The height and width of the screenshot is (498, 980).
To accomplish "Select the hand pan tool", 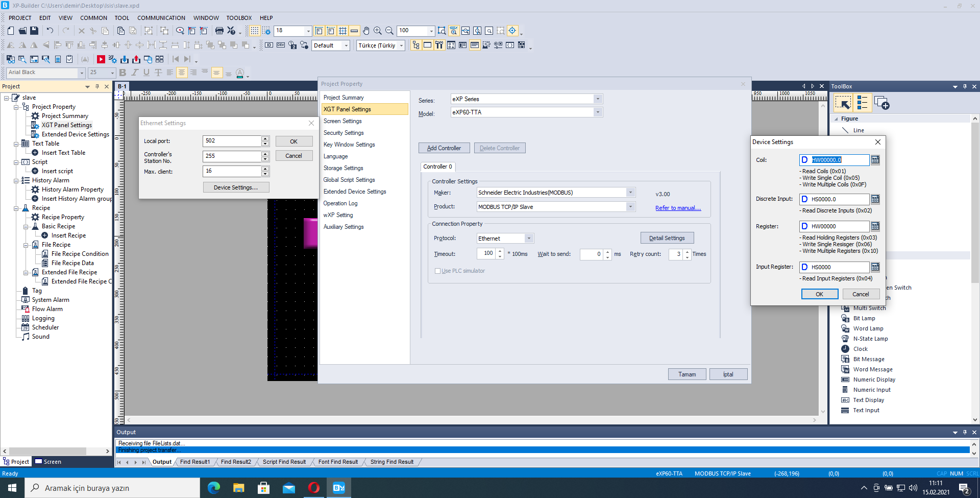I will pyautogui.click(x=366, y=31).
